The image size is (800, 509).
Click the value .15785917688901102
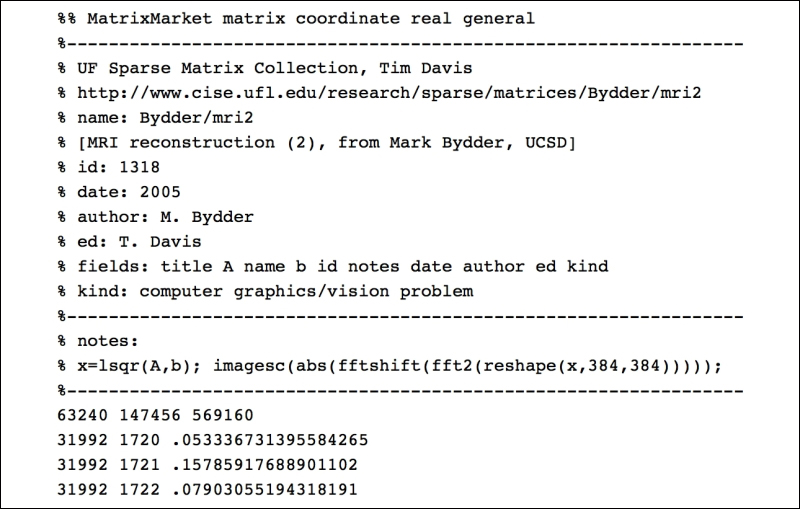coord(265,465)
